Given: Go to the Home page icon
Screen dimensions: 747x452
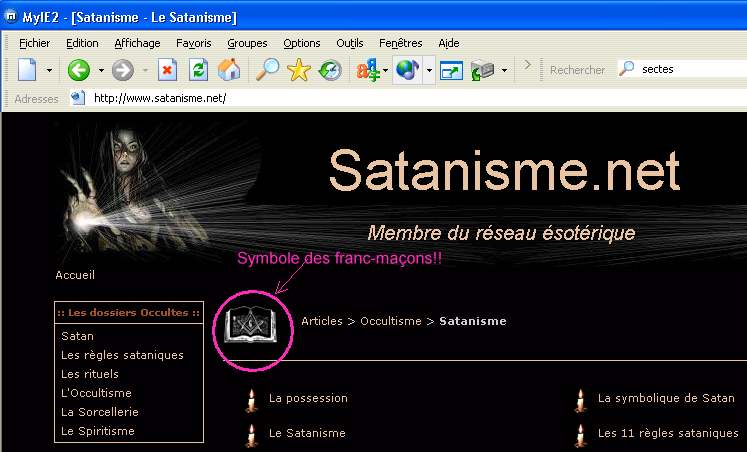Looking at the screenshot, I should tap(229, 70).
